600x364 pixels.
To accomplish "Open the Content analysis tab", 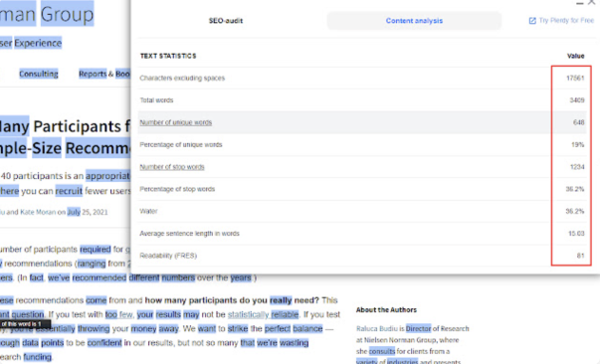I will tap(414, 21).
